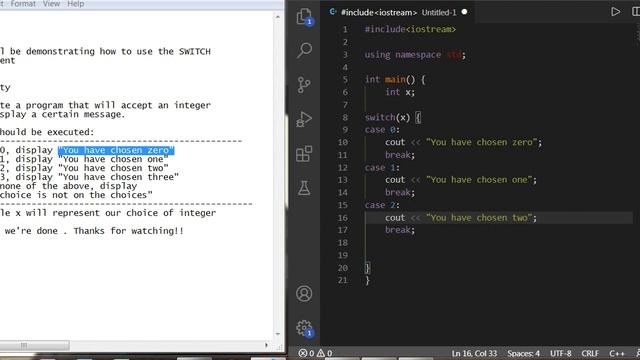Click Notepad vertical scrollbar down arrow
Viewport: 640px width, 360px height.
(278, 334)
